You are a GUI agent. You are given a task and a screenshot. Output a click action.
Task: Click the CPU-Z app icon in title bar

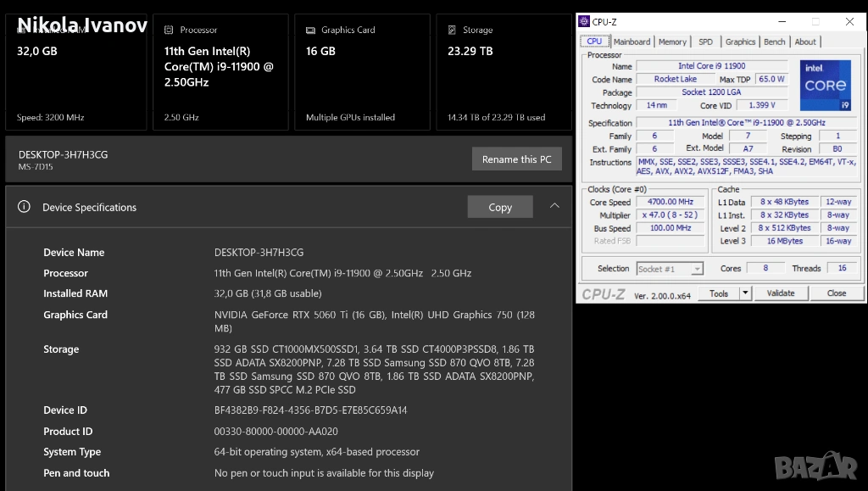584,22
